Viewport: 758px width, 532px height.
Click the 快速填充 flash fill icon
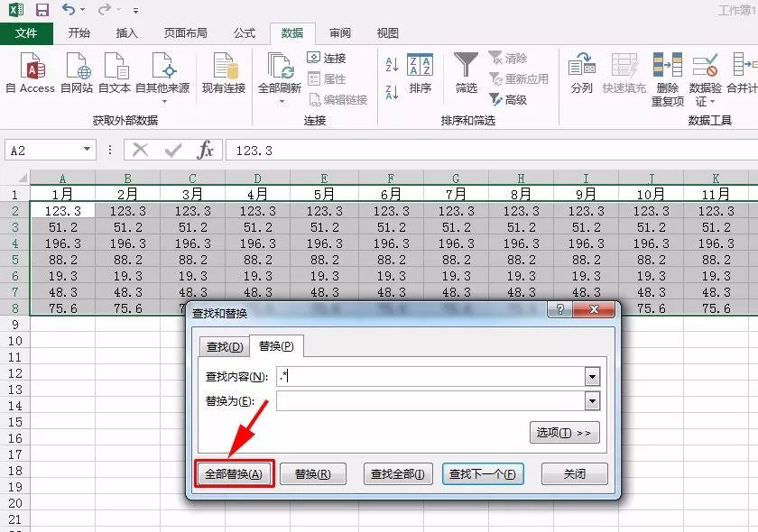click(624, 65)
